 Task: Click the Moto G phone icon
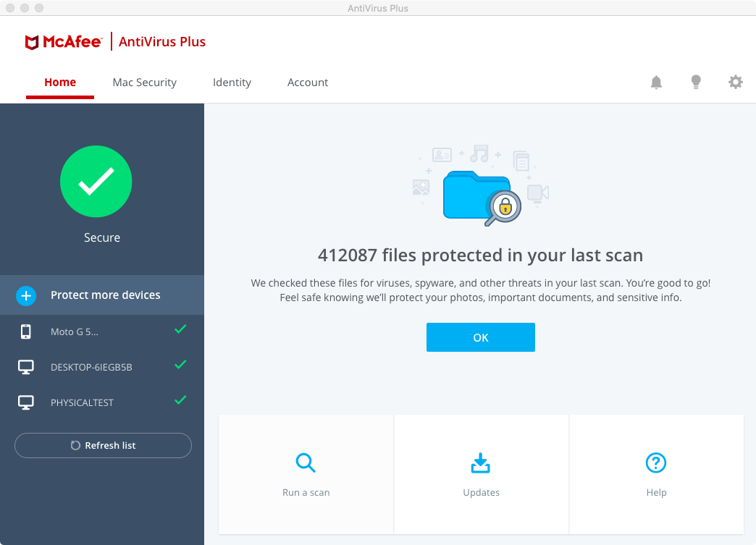(x=26, y=331)
